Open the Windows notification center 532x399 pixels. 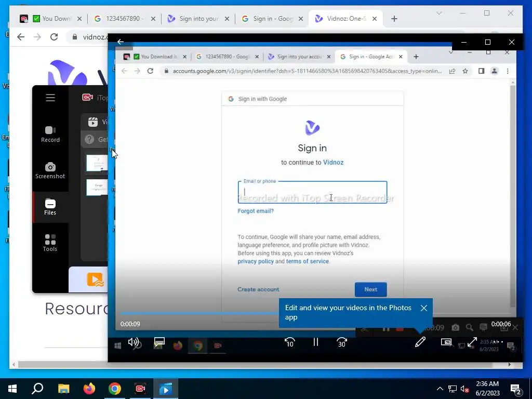click(x=516, y=389)
